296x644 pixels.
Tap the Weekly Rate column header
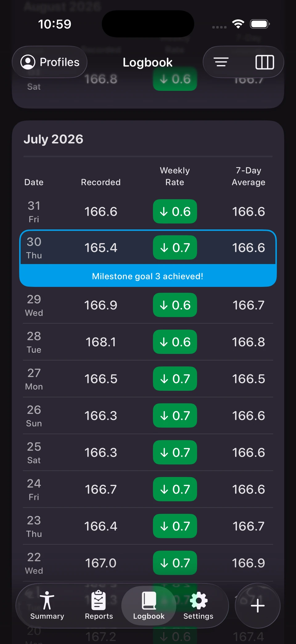point(175,176)
